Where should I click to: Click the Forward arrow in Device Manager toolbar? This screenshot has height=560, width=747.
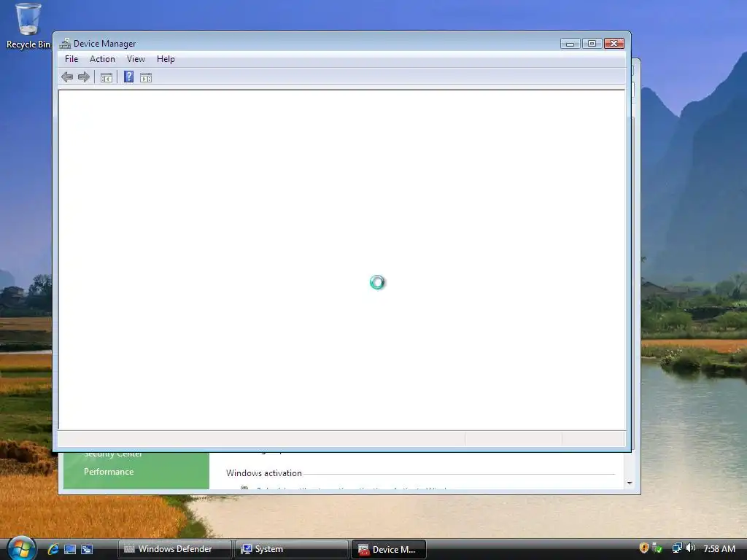(x=84, y=77)
